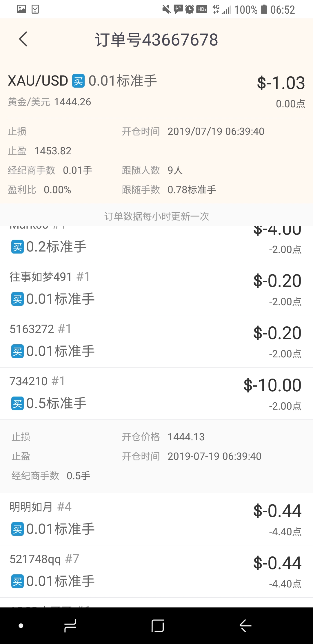
Task: Tap the Android back navigation arrow
Action: tap(245, 626)
